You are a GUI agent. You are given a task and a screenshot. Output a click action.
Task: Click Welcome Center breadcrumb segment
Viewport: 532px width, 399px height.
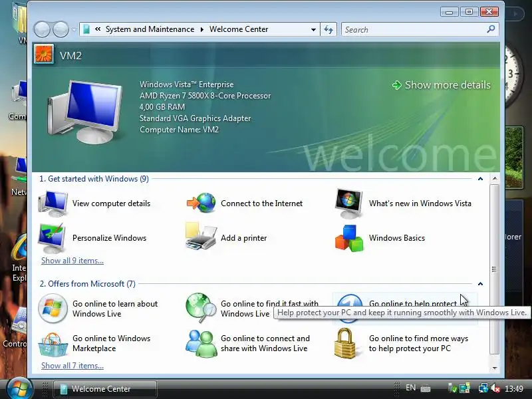tap(239, 29)
